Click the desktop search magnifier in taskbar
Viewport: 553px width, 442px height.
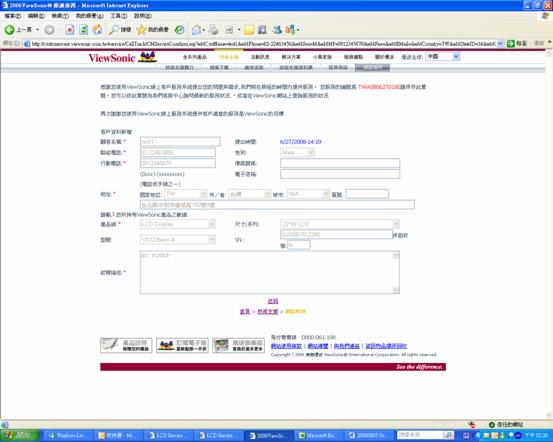pyautogui.click(x=449, y=435)
